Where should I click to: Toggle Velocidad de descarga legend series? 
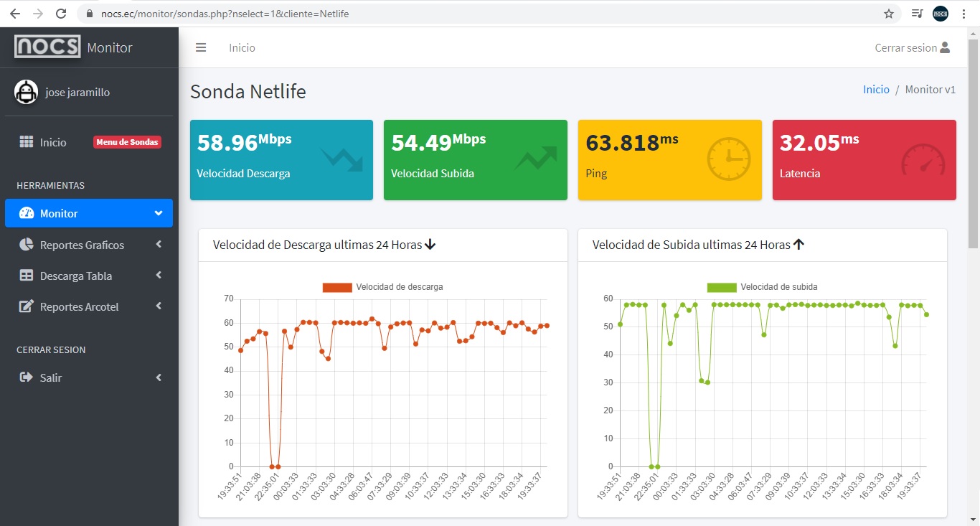383,287
